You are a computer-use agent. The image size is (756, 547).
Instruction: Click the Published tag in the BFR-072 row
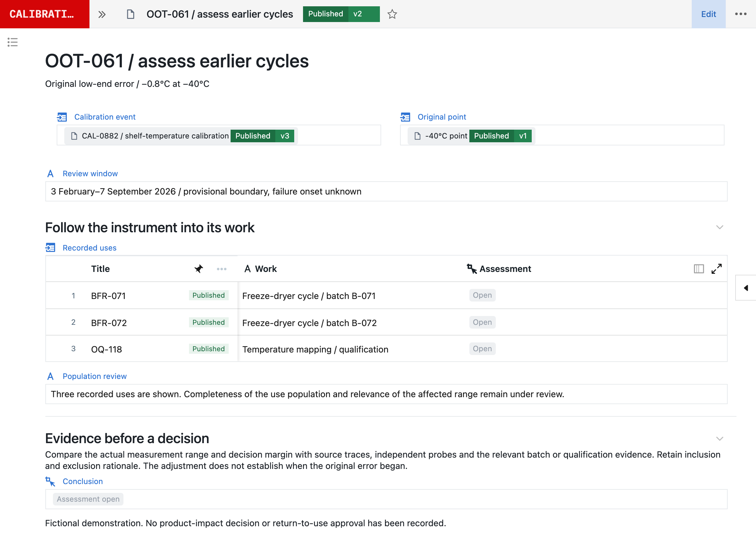click(208, 322)
